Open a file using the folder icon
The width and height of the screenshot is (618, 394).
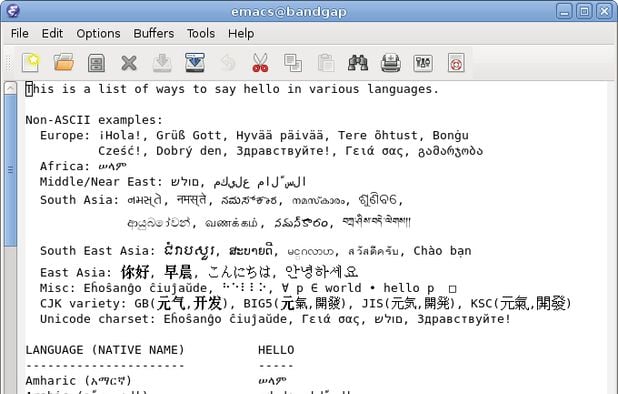click(x=63, y=63)
